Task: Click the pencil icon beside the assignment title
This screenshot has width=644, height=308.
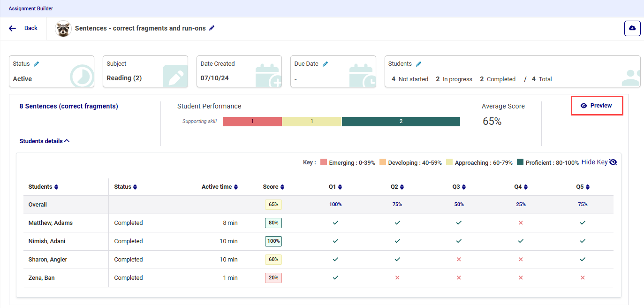Action: click(x=212, y=28)
